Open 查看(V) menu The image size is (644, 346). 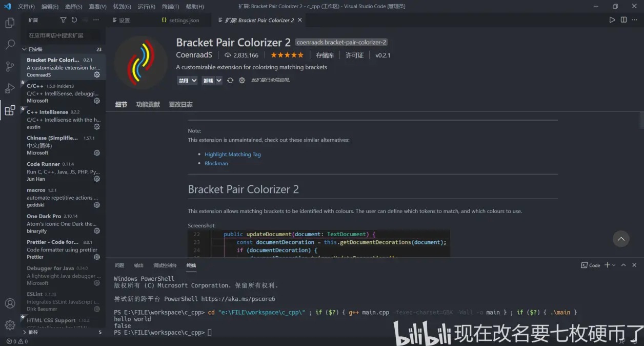(97, 7)
